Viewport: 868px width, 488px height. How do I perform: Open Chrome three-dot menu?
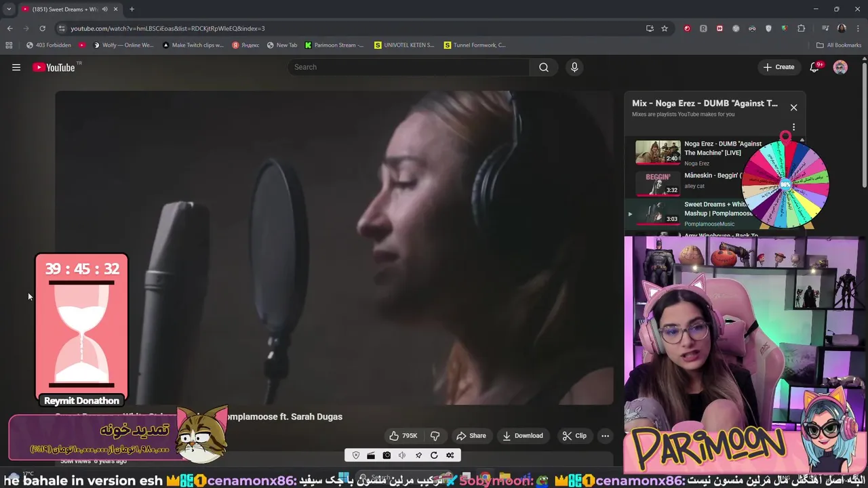coord(857,28)
